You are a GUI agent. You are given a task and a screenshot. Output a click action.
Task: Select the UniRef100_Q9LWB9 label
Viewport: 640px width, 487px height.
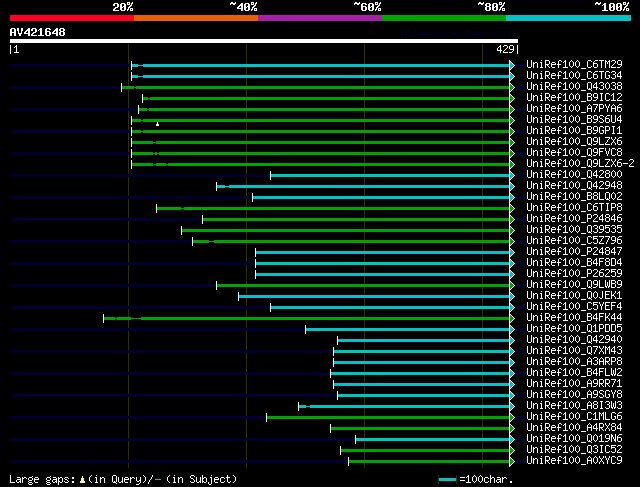574,285
